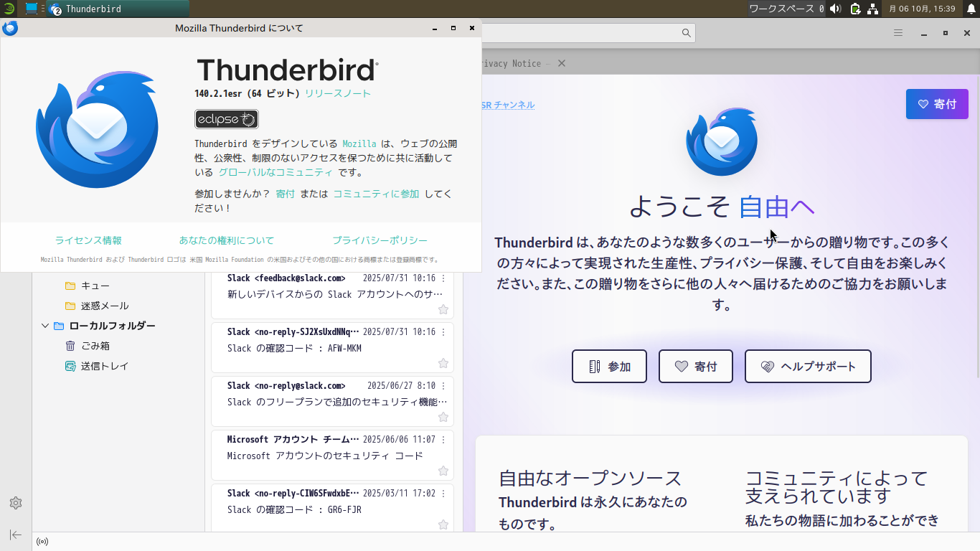
Task: Open the Slack のフリープラン security message
Action: pos(332,401)
